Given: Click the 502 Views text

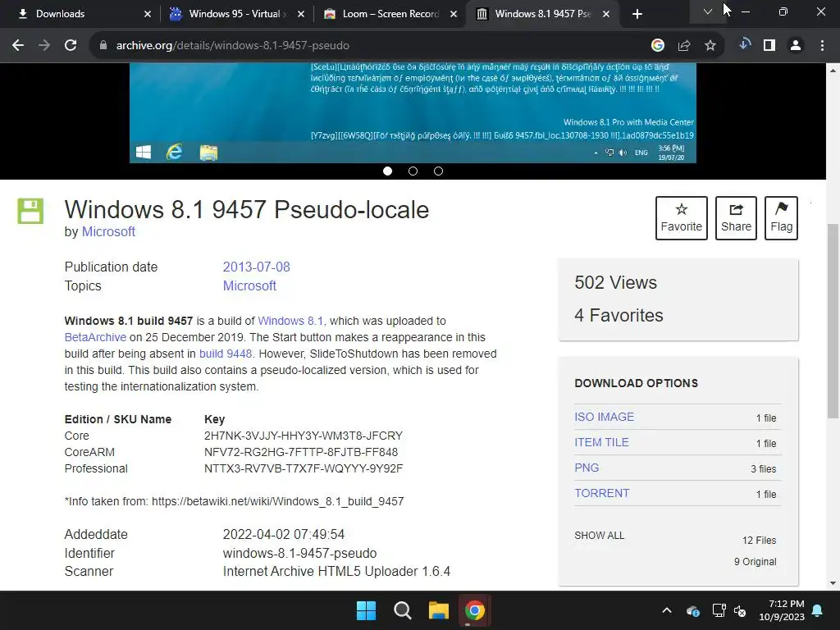Looking at the screenshot, I should (x=615, y=282).
